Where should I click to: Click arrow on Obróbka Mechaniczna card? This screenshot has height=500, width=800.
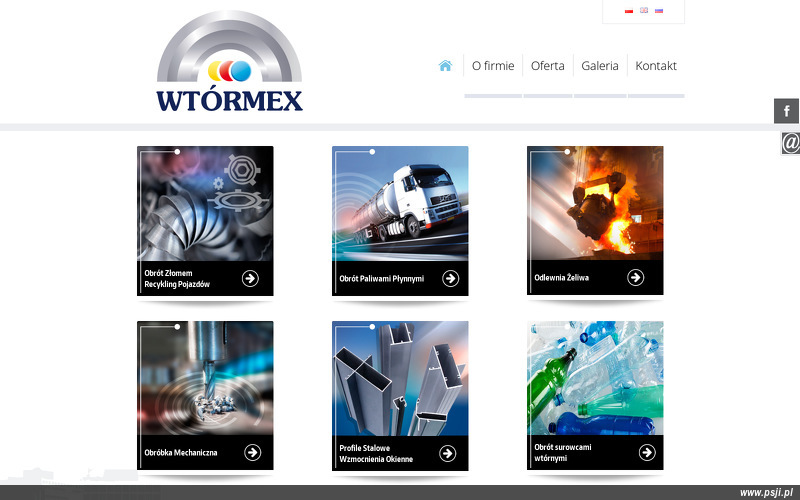click(252, 453)
